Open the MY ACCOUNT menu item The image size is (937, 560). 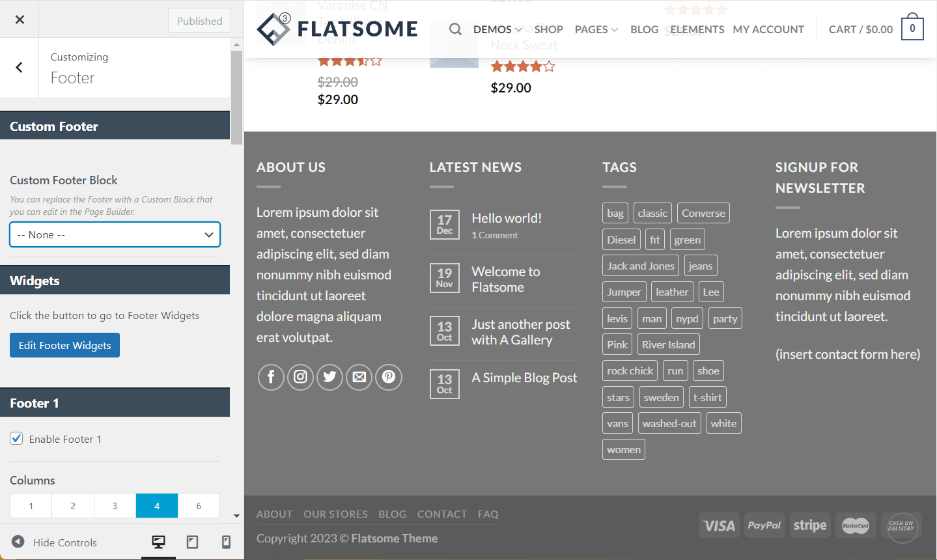pyautogui.click(x=768, y=29)
